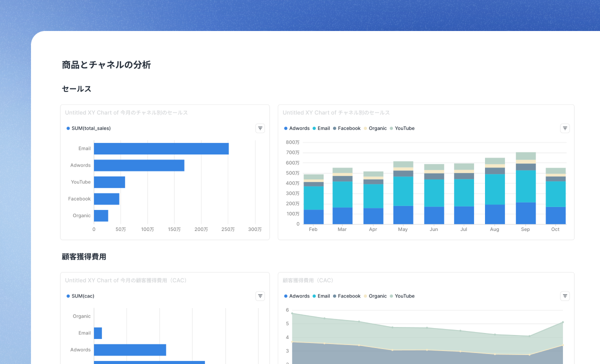Open filter icon on 今月のチャネル別のセールス chart
The image size is (600, 364).
tap(260, 128)
